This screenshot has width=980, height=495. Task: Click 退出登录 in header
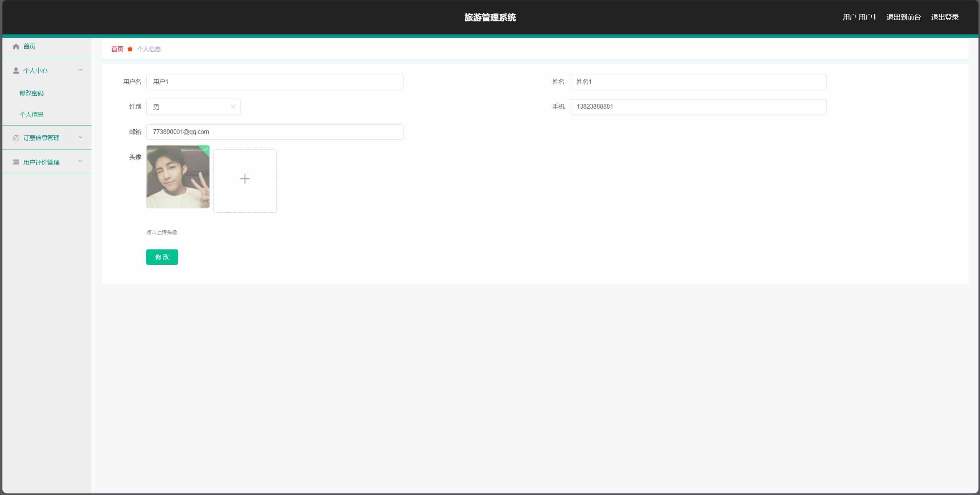[945, 17]
